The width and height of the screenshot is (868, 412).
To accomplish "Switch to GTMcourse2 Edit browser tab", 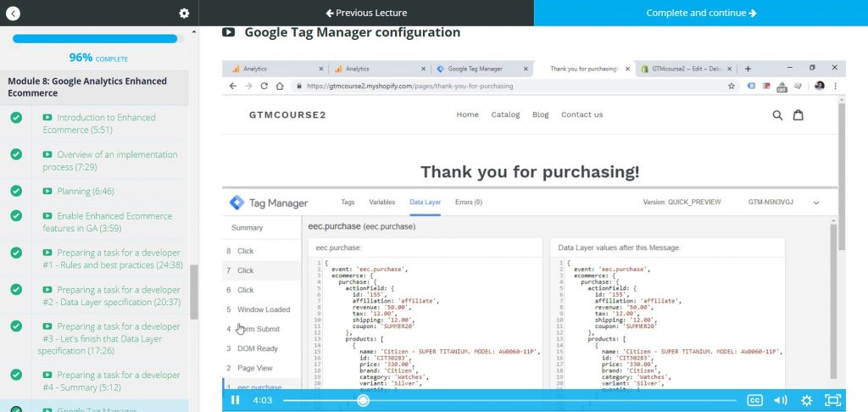I will (685, 69).
